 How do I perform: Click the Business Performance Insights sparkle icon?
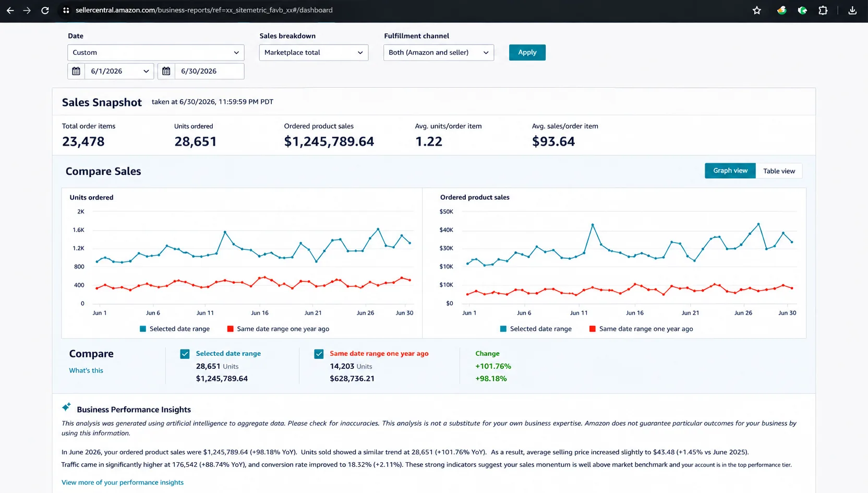click(66, 407)
